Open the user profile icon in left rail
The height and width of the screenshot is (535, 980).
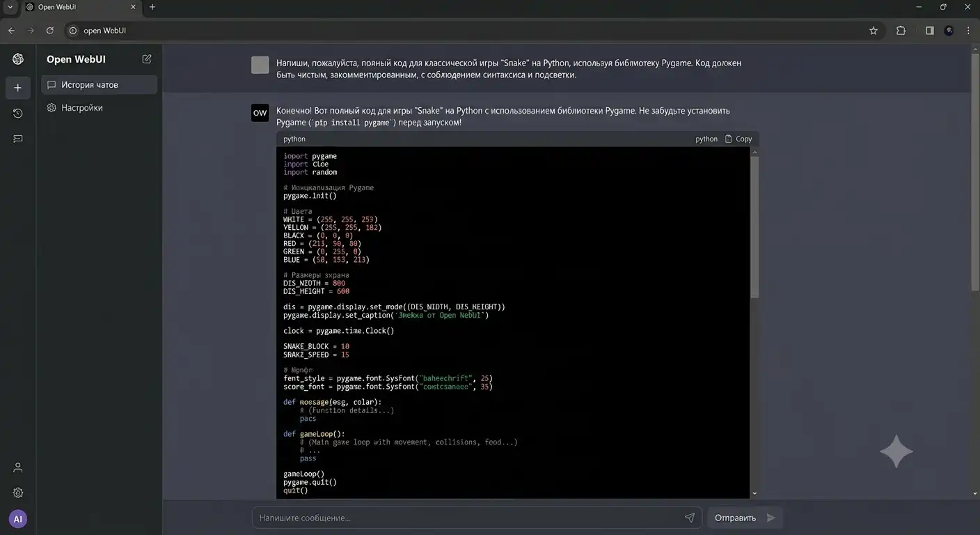pos(18,467)
